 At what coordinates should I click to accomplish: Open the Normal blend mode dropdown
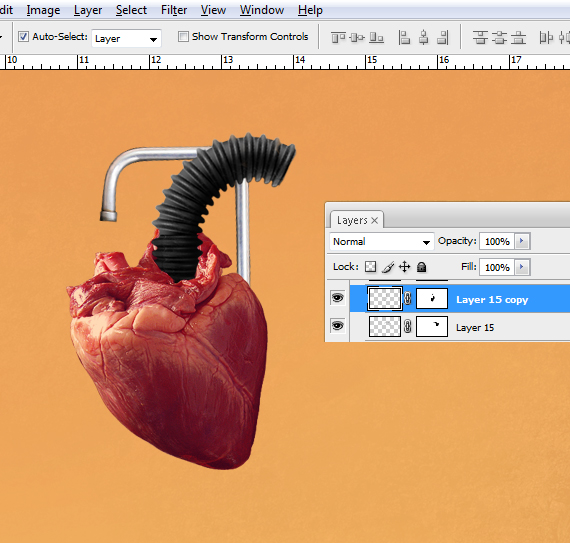click(x=382, y=241)
